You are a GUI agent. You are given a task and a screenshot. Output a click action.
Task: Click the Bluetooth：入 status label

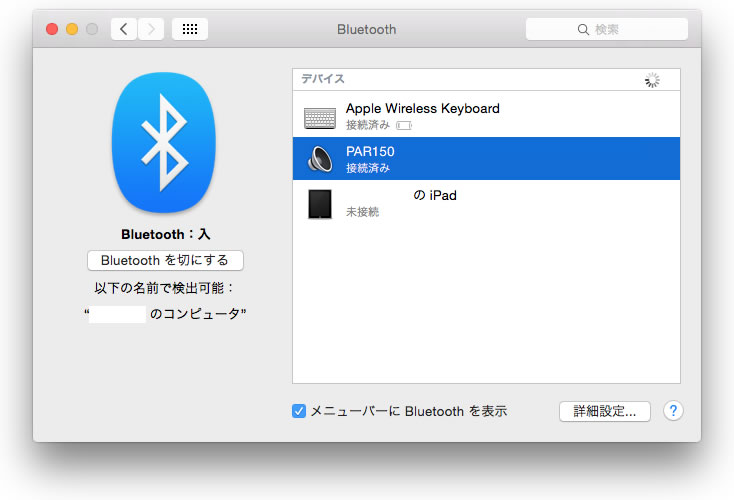[x=165, y=234]
